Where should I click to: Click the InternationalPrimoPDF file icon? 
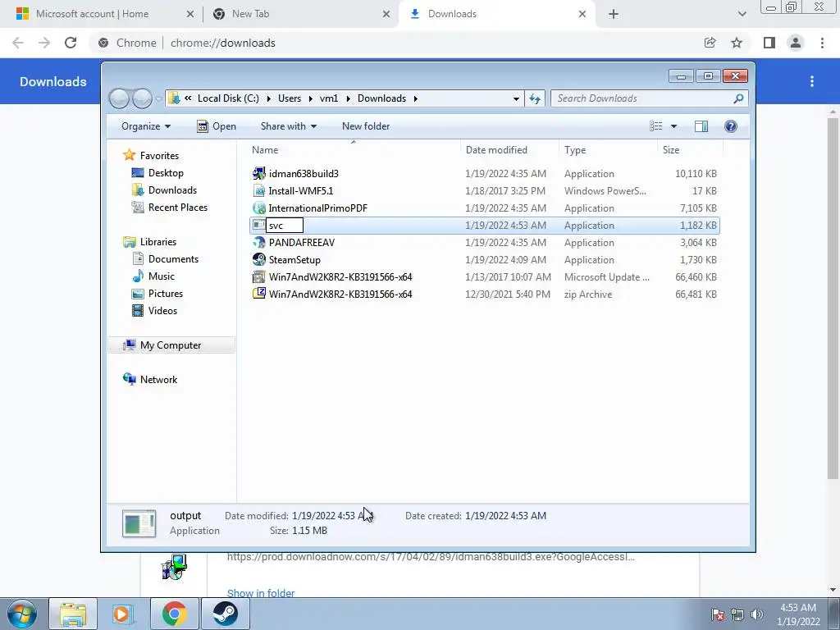(258, 208)
